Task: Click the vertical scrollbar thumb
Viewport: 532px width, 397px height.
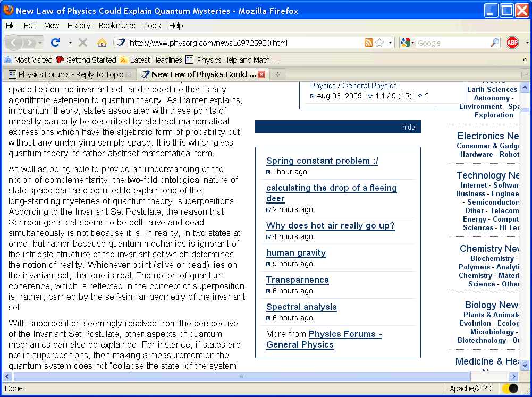Action: point(525,111)
